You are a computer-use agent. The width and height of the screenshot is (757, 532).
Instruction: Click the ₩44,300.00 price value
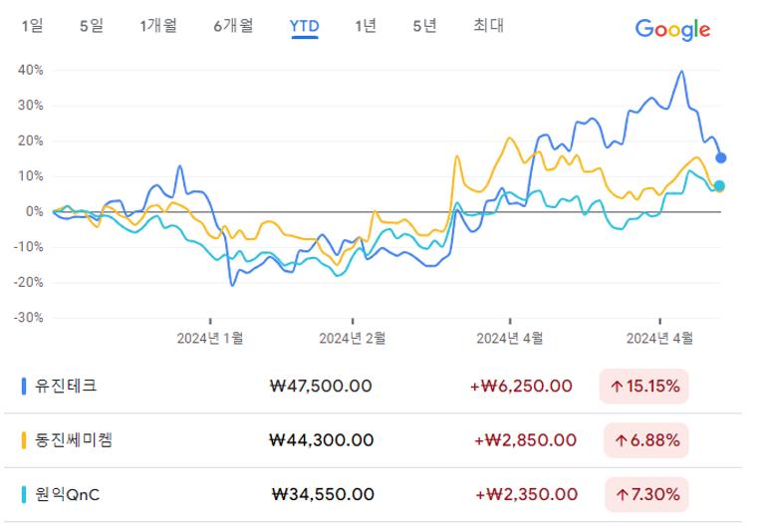pyautogui.click(x=321, y=440)
